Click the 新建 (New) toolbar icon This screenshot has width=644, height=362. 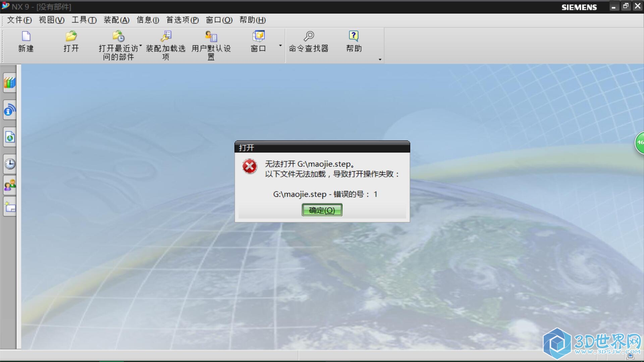[26, 36]
